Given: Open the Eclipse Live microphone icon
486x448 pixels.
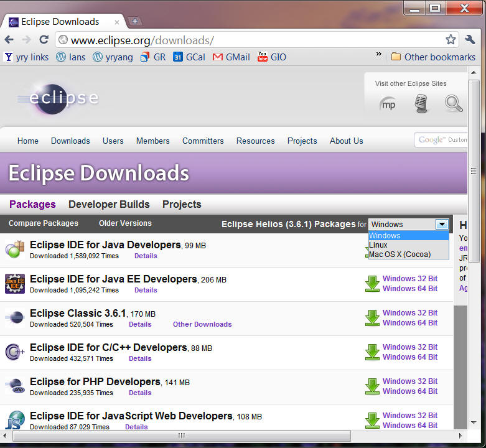Looking at the screenshot, I should pos(421,103).
